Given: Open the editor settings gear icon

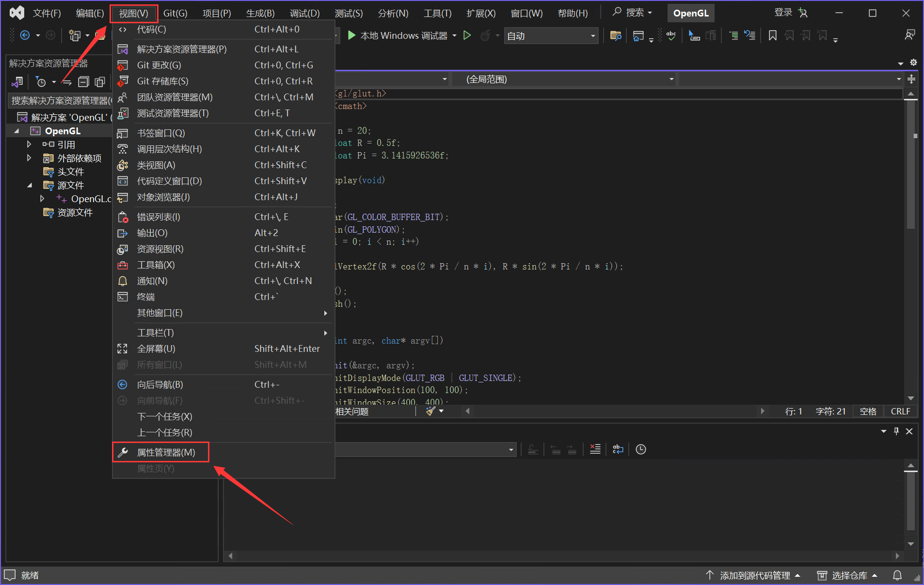Looking at the screenshot, I should pos(913,63).
